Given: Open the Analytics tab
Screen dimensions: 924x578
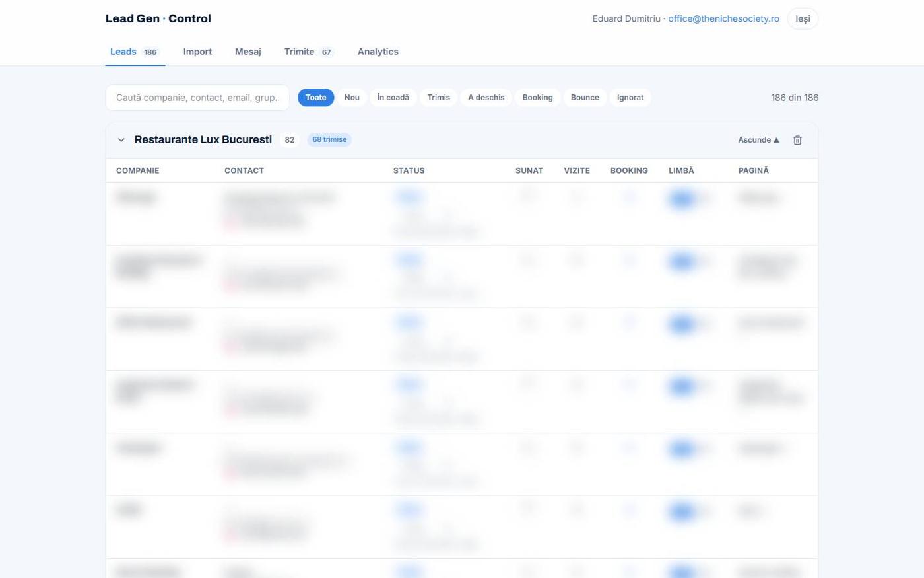Looking at the screenshot, I should point(378,52).
